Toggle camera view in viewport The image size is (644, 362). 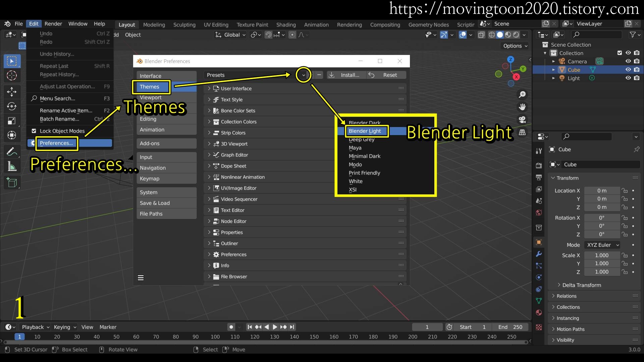522,120
